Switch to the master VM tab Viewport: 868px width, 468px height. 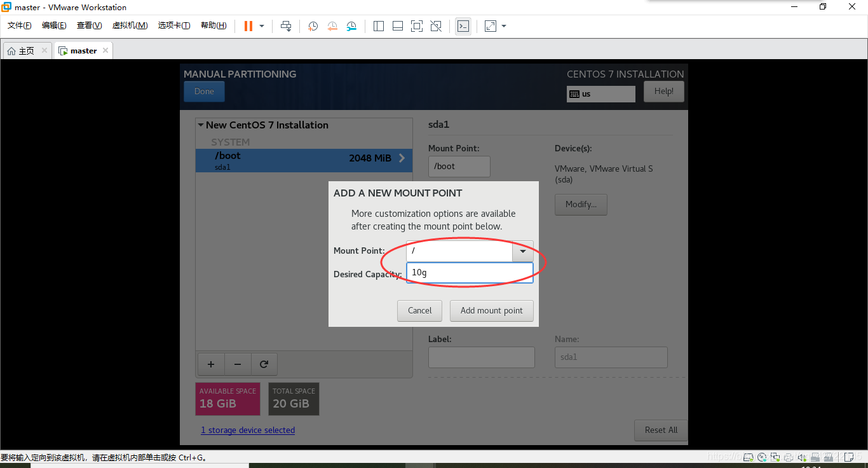click(x=83, y=51)
